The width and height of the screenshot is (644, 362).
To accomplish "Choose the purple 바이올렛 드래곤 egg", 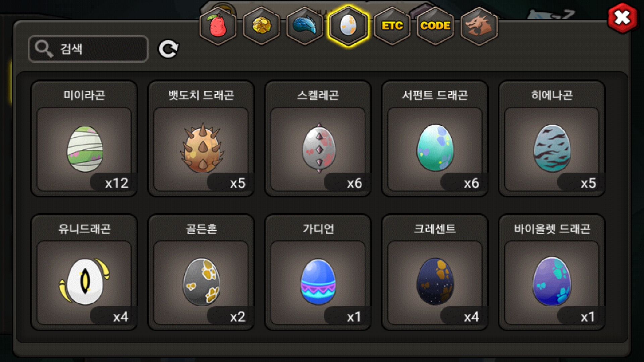I will click(x=552, y=272).
